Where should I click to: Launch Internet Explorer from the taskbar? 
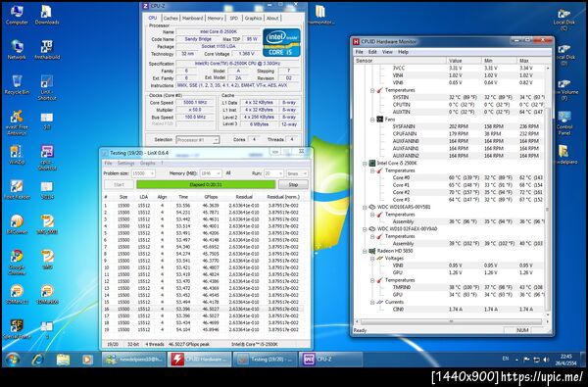coord(37,360)
